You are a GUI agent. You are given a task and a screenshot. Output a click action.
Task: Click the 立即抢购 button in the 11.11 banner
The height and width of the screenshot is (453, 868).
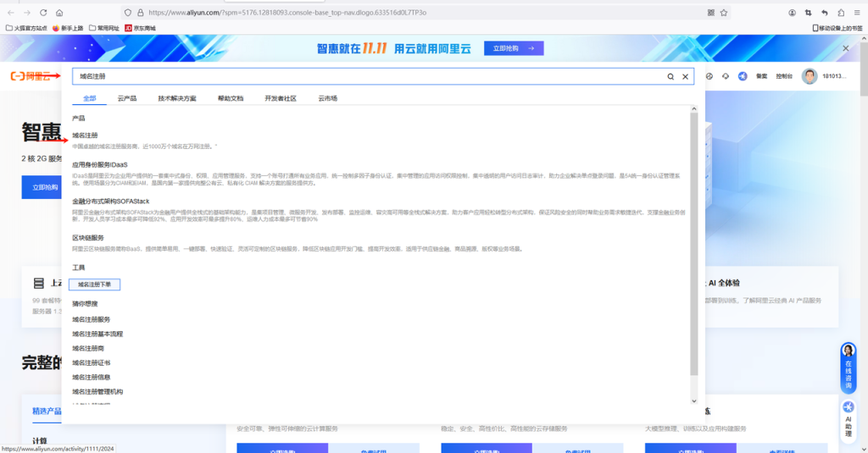(x=514, y=48)
